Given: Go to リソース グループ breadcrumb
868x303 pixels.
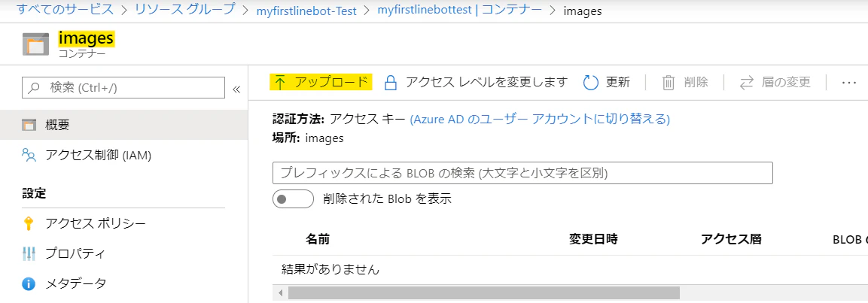Looking at the screenshot, I should click(x=185, y=10).
